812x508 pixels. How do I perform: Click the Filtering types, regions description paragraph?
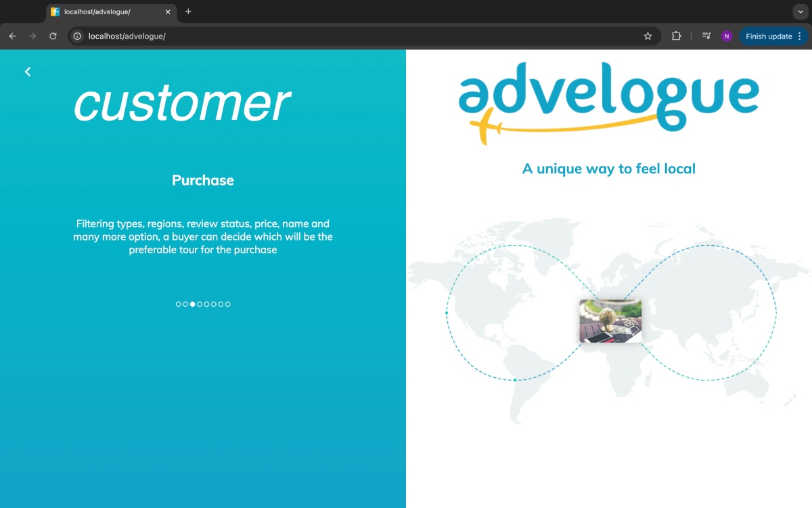click(x=203, y=236)
